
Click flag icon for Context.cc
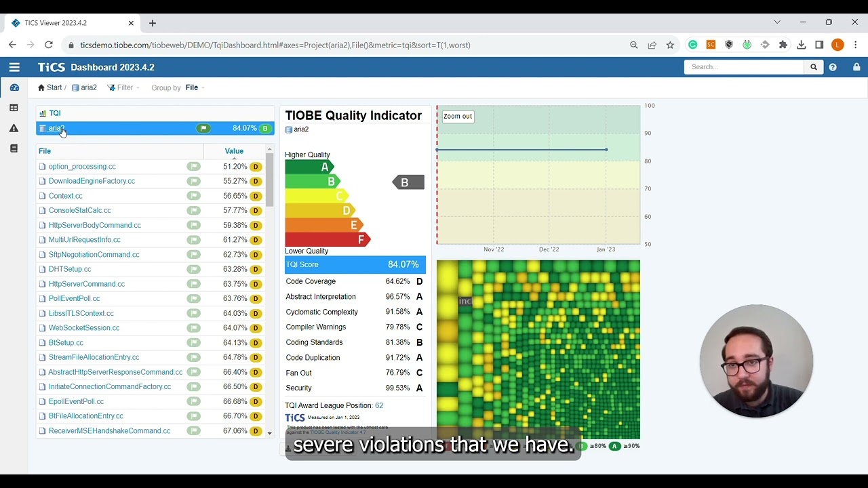click(194, 196)
